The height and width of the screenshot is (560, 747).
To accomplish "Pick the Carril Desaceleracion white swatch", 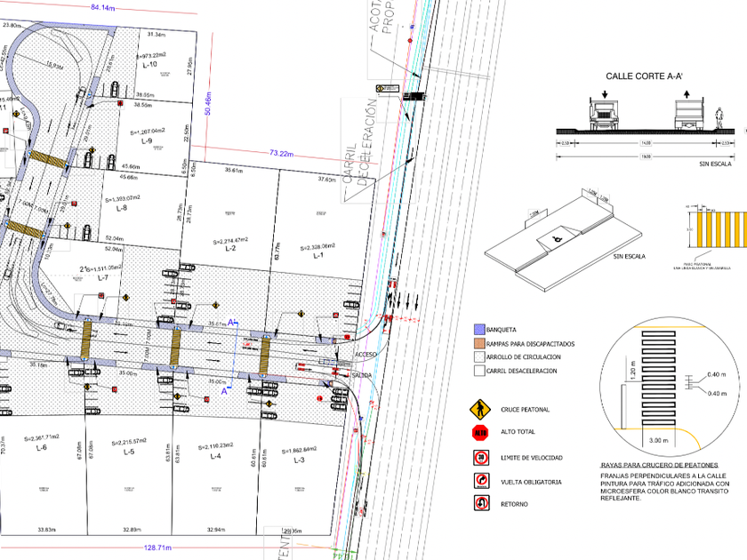I will pyautogui.click(x=479, y=371).
